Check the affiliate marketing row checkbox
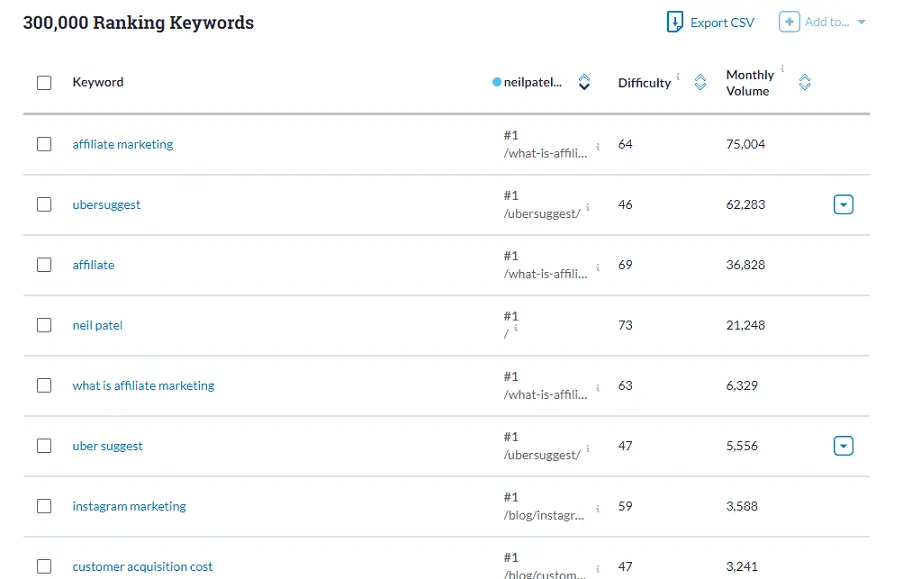The image size is (903, 579). (44, 144)
